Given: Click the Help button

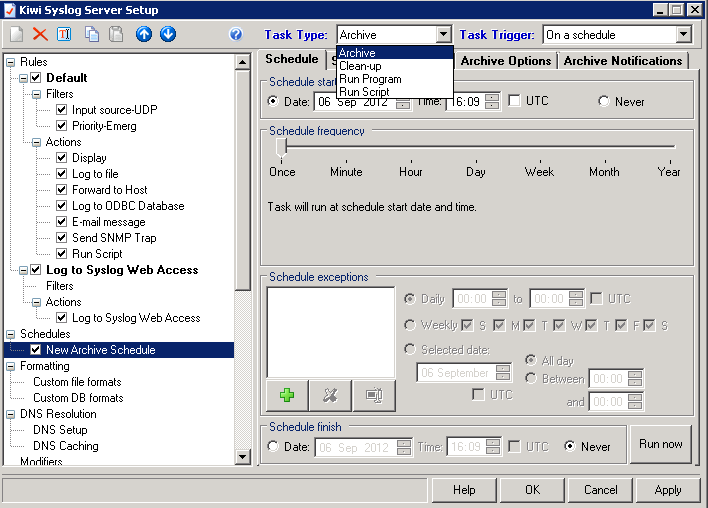Looking at the screenshot, I should point(464,490).
